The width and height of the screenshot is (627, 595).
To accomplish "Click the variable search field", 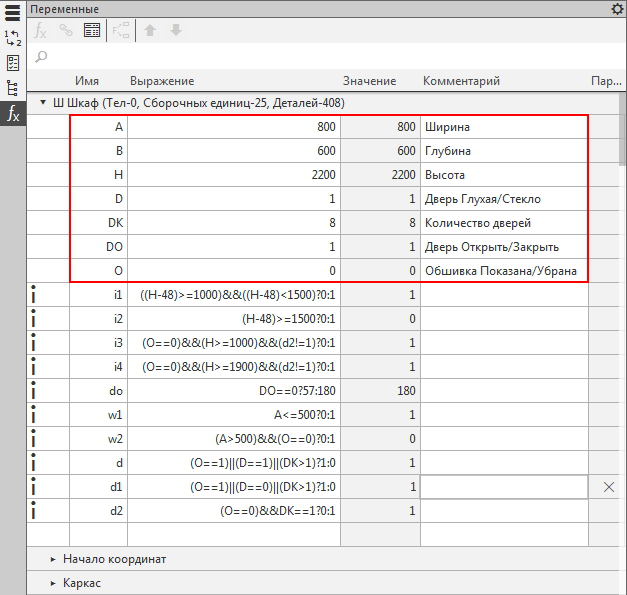I will pos(320,57).
